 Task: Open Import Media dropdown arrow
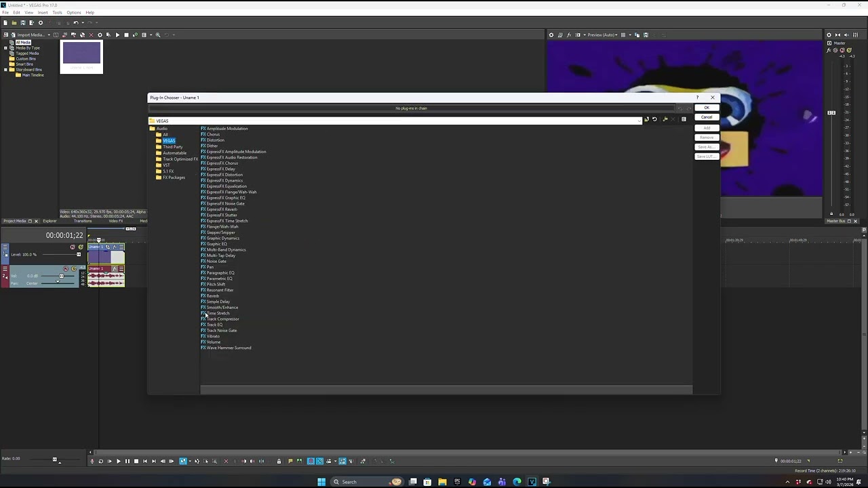tap(49, 35)
